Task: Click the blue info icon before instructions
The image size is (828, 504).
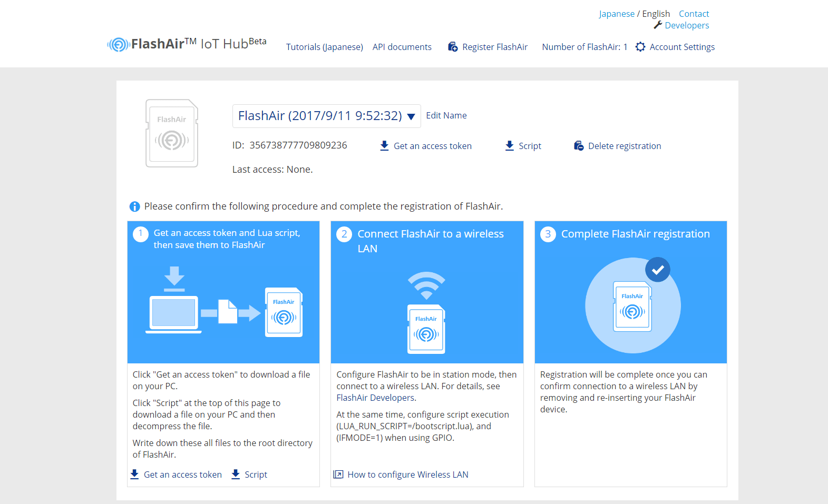Action: tap(134, 206)
